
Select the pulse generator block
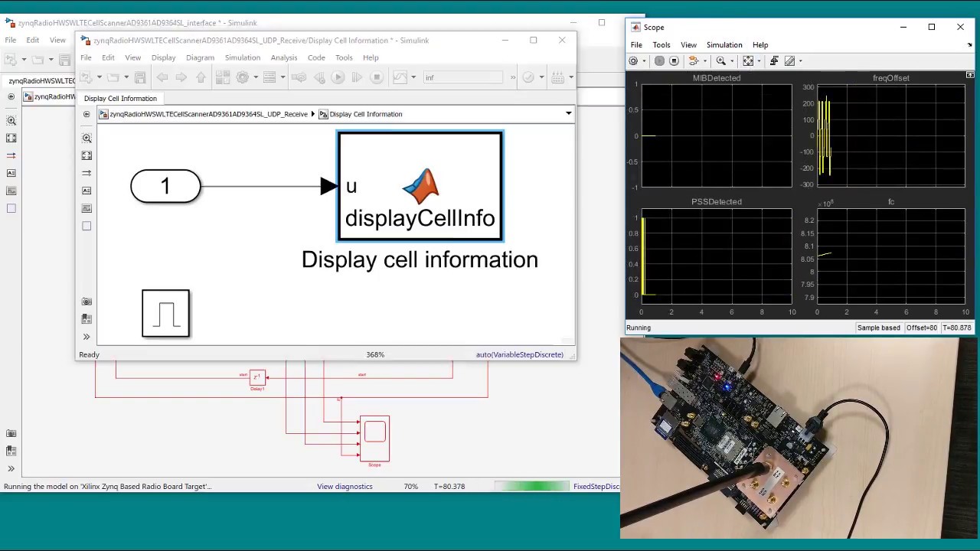(x=165, y=313)
